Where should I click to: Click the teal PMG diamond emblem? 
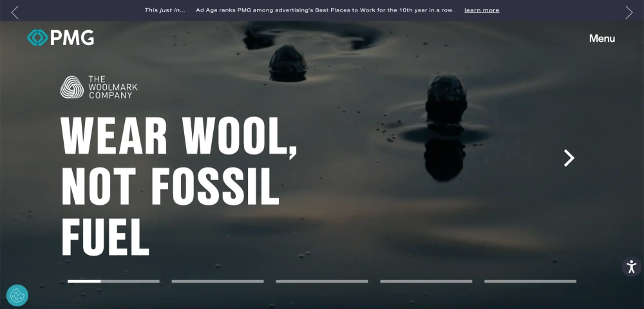pos(37,38)
